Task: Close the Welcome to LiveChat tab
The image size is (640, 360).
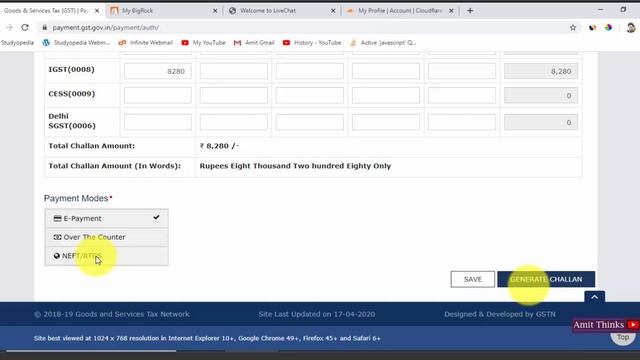Action: (x=333, y=11)
